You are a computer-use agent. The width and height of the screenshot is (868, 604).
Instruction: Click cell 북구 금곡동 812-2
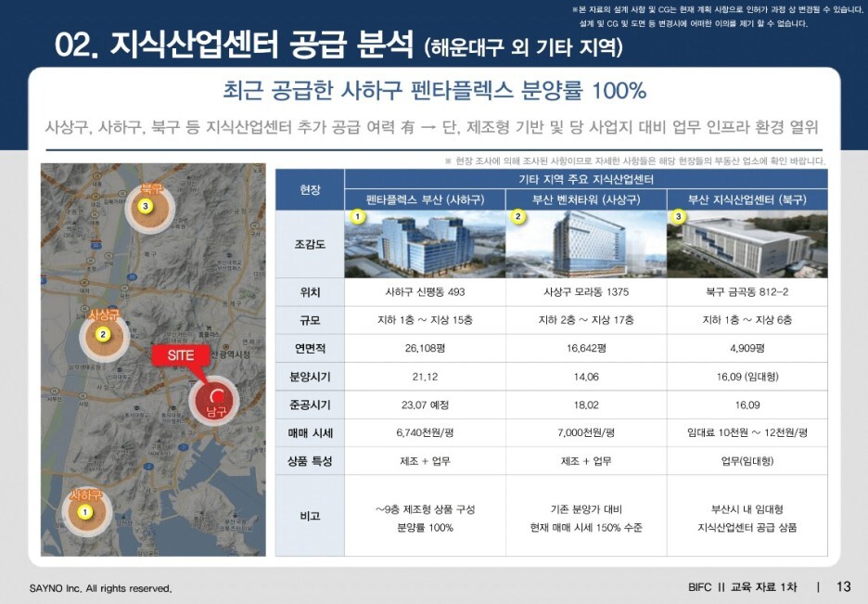pos(747,292)
